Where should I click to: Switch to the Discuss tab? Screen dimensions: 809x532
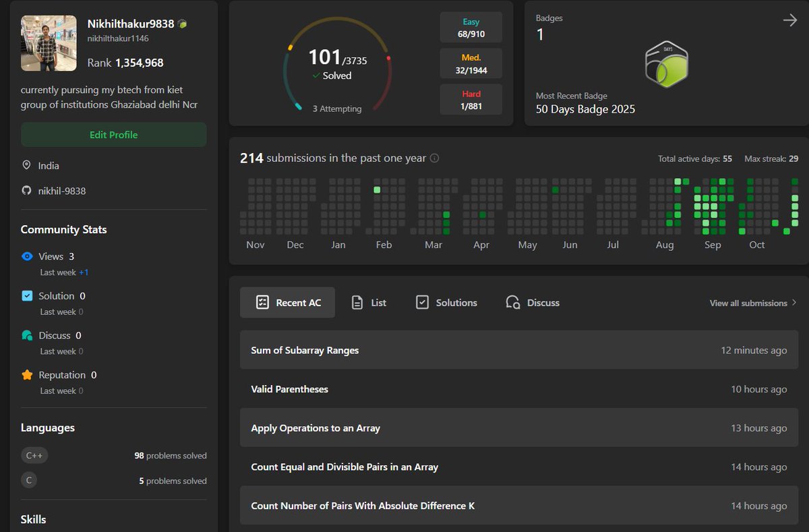533,303
